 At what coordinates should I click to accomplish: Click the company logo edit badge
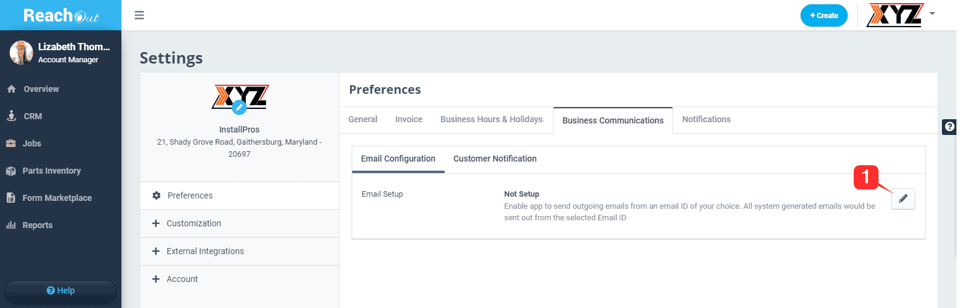tap(239, 108)
